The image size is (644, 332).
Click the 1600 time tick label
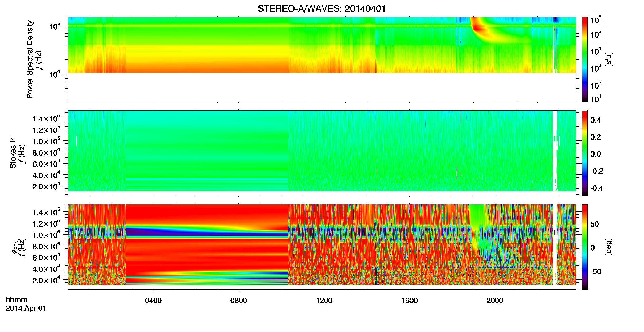(x=409, y=301)
